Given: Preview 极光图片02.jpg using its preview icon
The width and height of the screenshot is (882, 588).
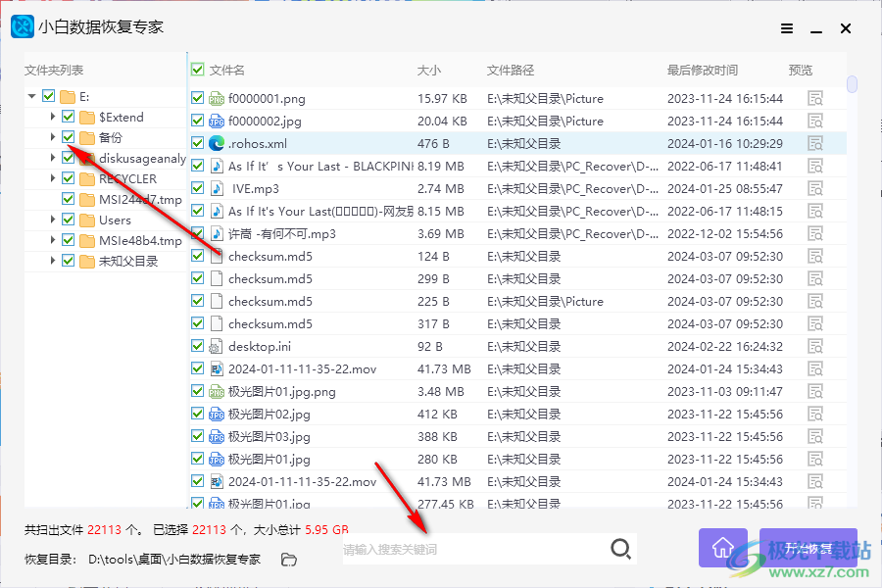Looking at the screenshot, I should (815, 414).
